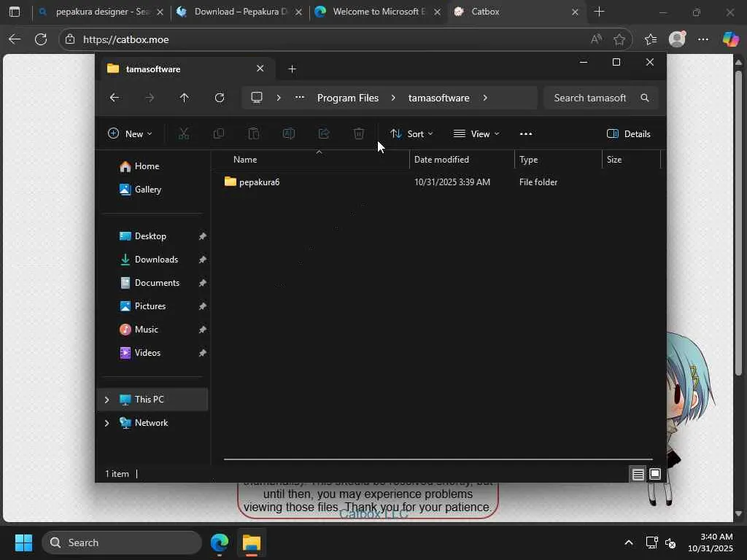This screenshot has width=747, height=560.
Task: Open the Sort dropdown menu
Action: click(x=411, y=134)
